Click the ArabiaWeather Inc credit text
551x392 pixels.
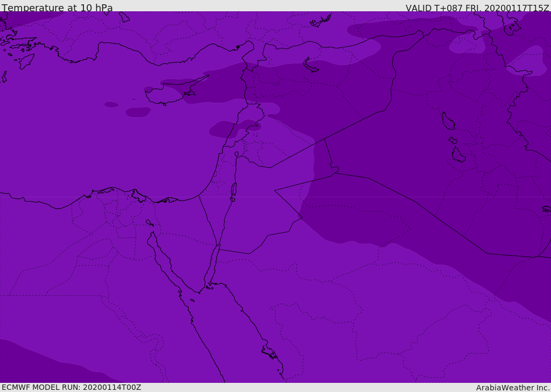point(512,388)
